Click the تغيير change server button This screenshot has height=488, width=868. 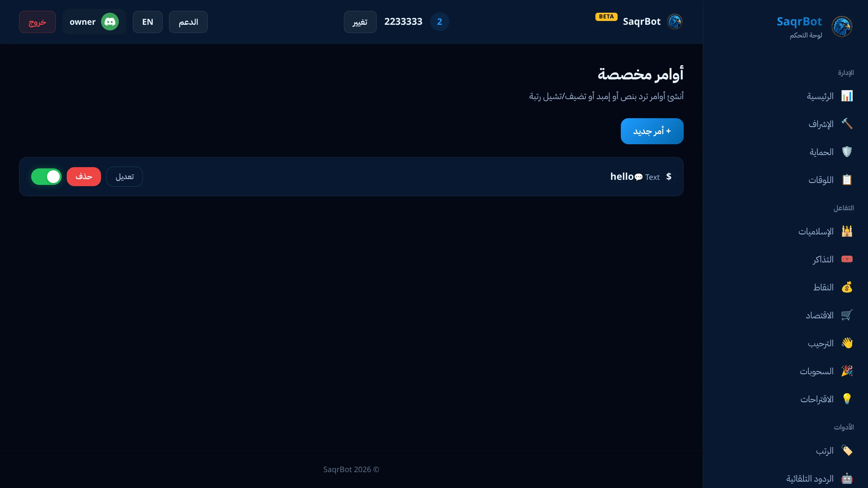point(360,22)
